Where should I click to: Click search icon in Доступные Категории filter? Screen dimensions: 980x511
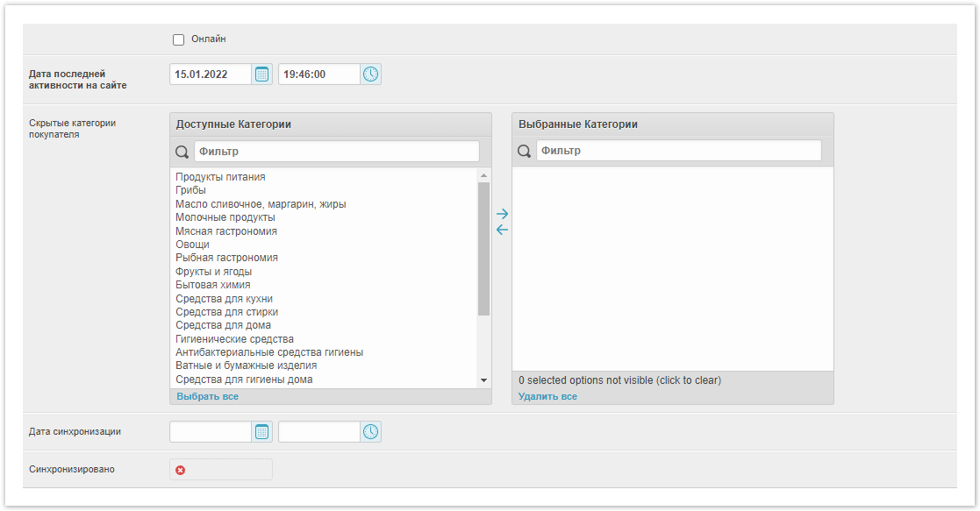tap(182, 152)
